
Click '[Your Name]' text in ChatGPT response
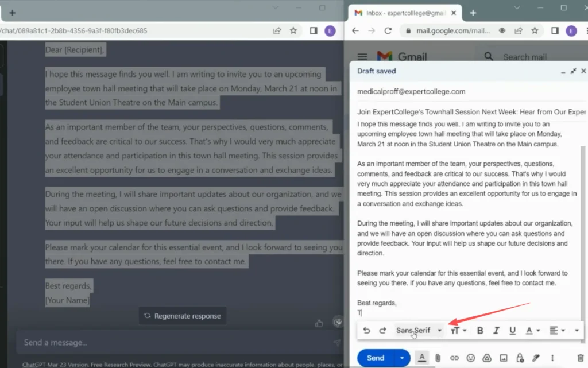click(x=67, y=300)
